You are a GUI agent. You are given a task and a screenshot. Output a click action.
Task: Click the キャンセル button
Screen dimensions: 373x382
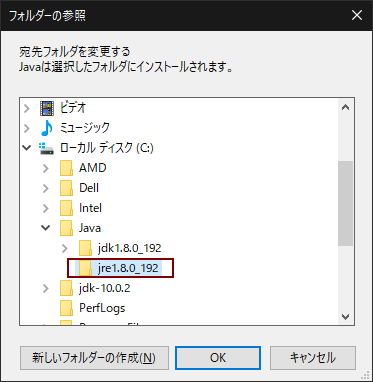pyautogui.click(x=313, y=358)
